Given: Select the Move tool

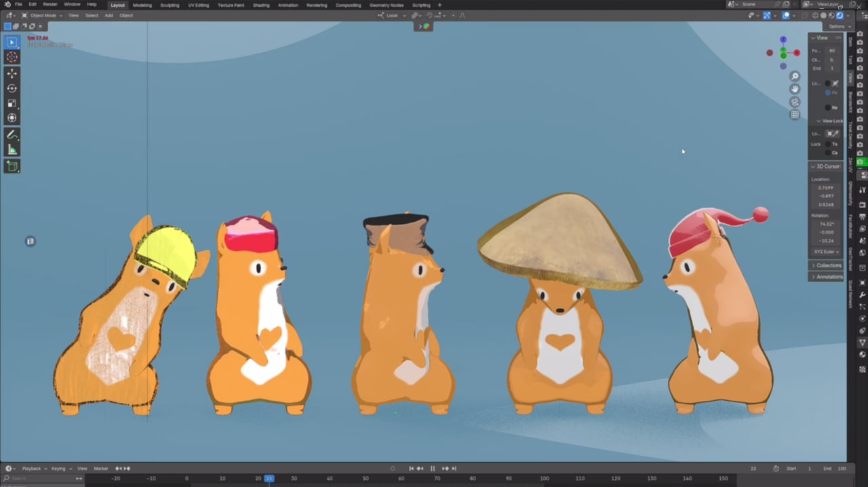Looking at the screenshot, I should (12, 73).
